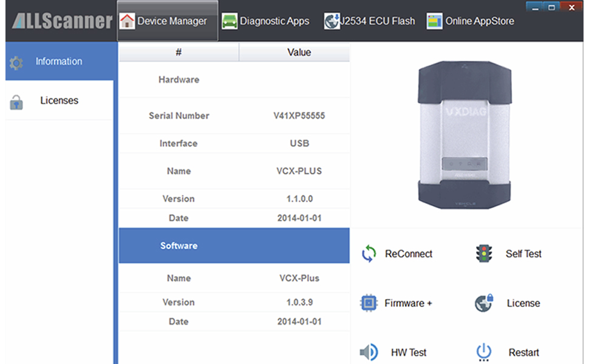Click the VXDIAG device image

tap(465, 135)
